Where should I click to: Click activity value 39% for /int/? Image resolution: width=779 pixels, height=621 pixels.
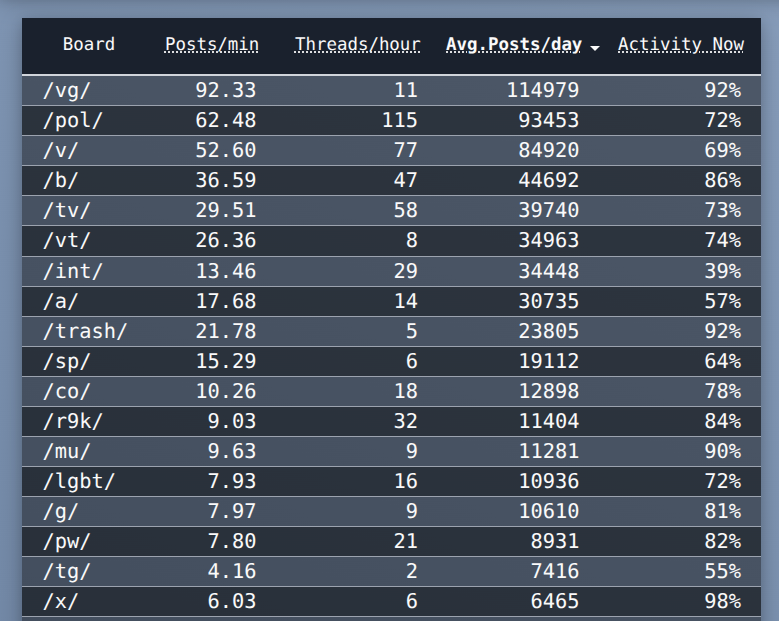[x=723, y=271]
